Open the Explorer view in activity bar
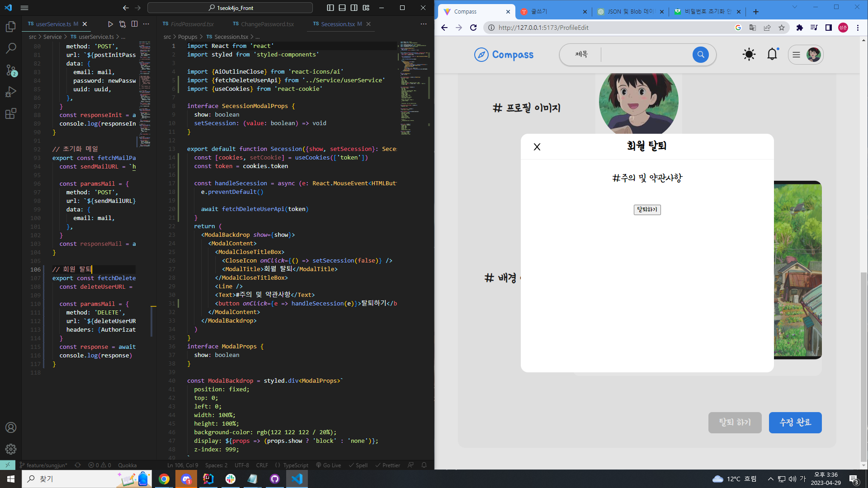The height and width of the screenshot is (488, 868). (x=11, y=27)
